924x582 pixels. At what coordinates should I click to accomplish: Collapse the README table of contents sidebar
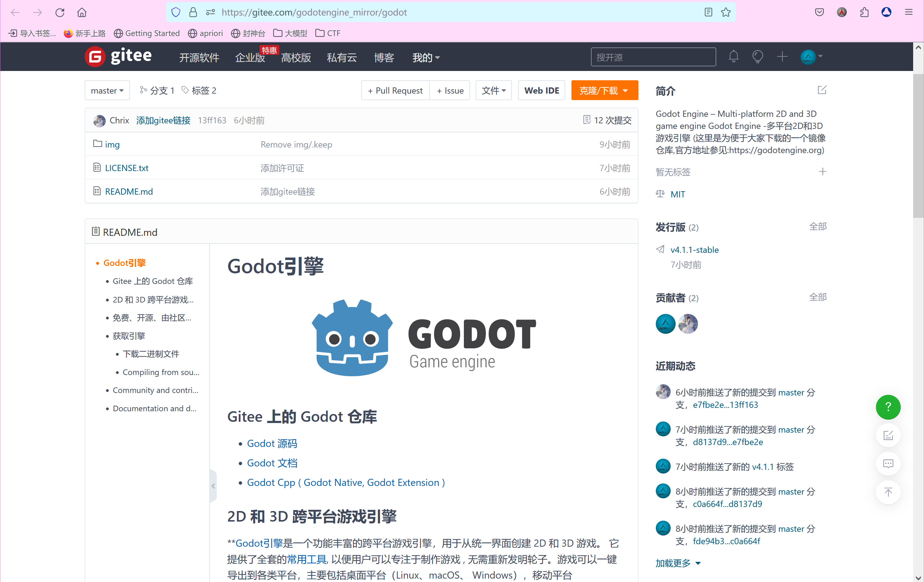pos(213,486)
